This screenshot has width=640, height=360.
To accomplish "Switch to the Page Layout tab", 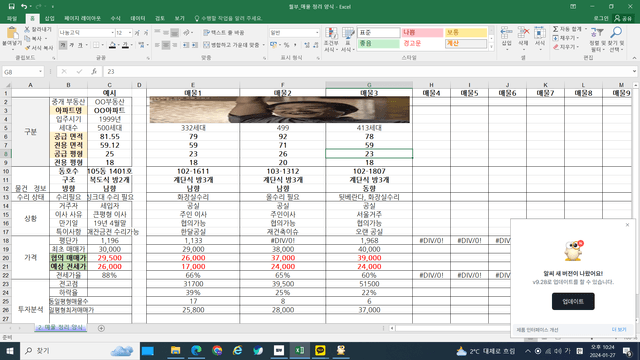I will pyautogui.click(x=82, y=18).
